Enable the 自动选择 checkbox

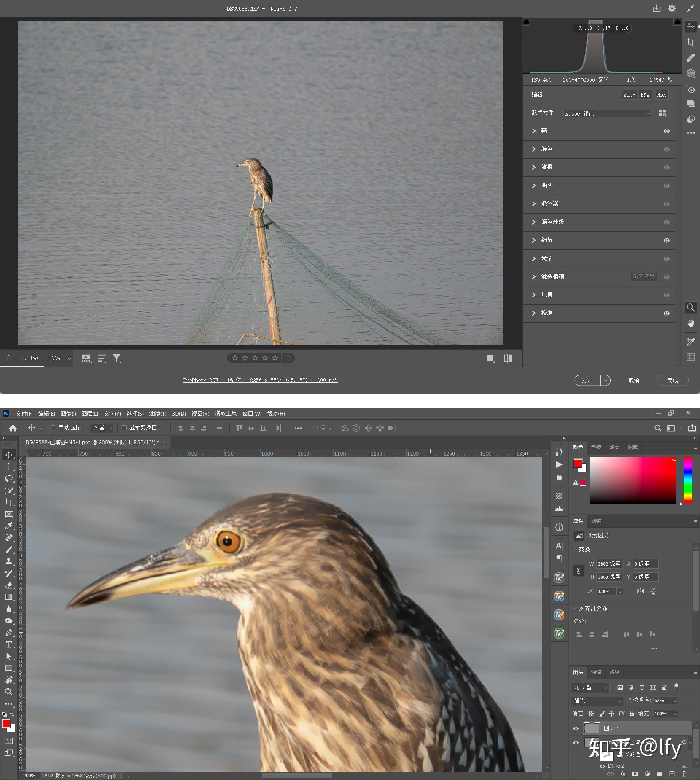[x=53, y=428]
